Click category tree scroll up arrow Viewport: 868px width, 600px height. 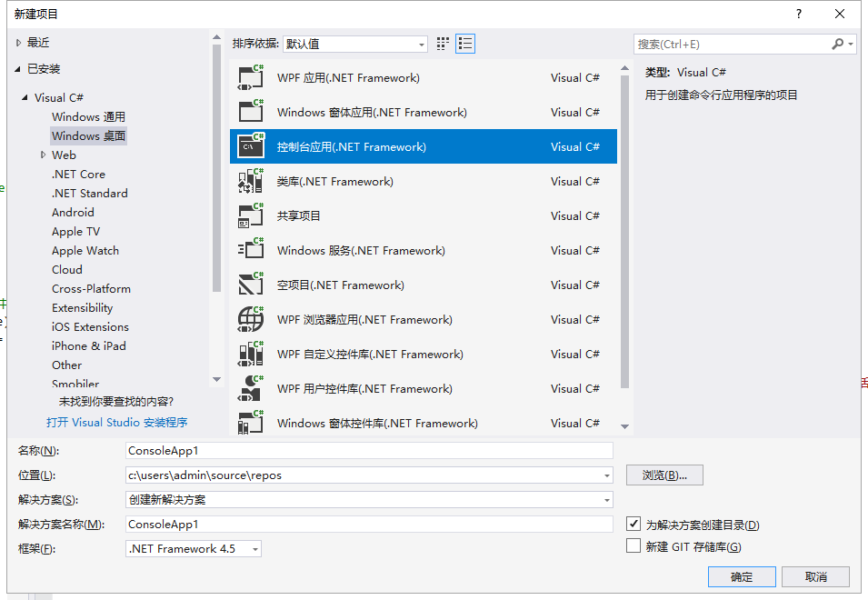[216, 37]
